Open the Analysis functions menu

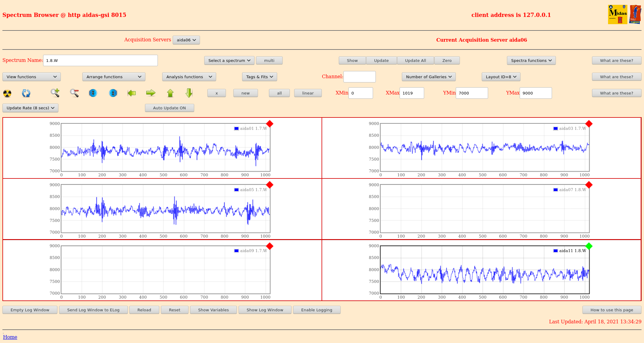189,77
